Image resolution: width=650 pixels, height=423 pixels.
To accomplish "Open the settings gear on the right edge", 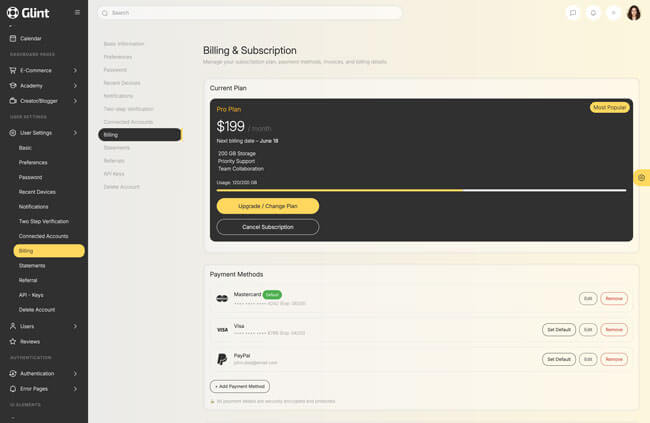I will coord(641,177).
